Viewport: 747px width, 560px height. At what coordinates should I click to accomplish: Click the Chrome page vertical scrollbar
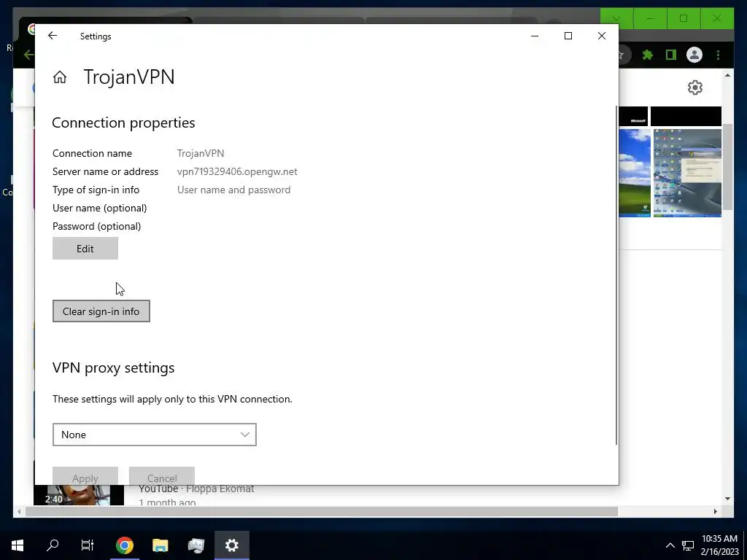[727, 166]
